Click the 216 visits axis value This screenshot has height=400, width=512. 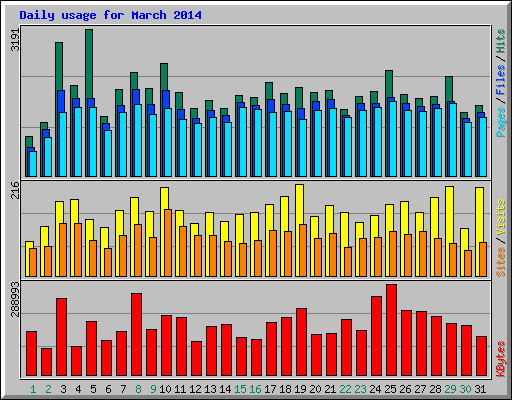pyautogui.click(x=15, y=190)
